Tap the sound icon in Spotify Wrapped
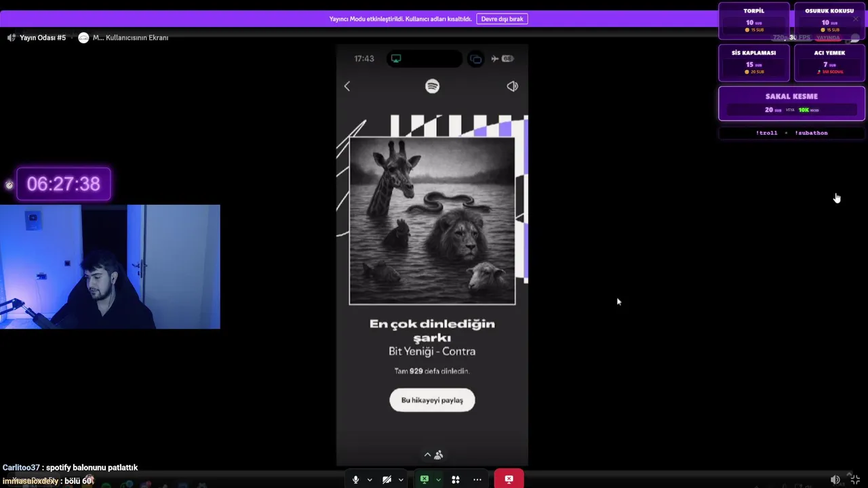This screenshot has width=868, height=488. pyautogui.click(x=512, y=86)
